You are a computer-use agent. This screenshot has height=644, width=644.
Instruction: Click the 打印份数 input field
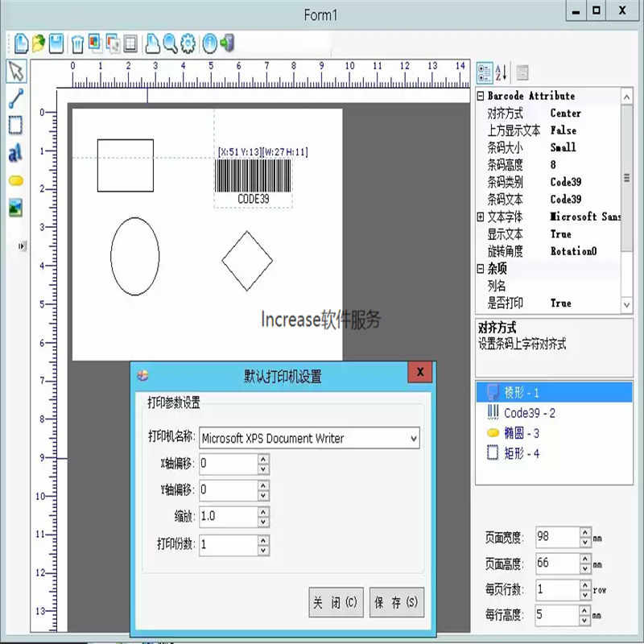click(229, 545)
